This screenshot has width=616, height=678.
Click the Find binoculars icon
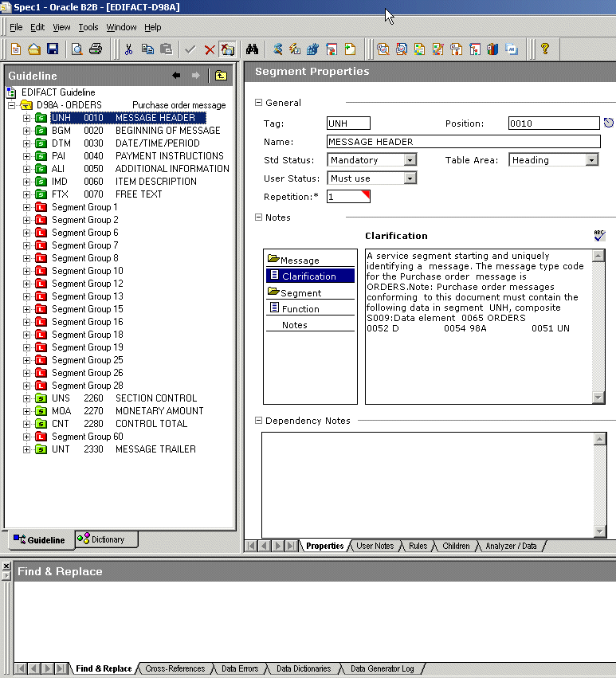click(252, 49)
